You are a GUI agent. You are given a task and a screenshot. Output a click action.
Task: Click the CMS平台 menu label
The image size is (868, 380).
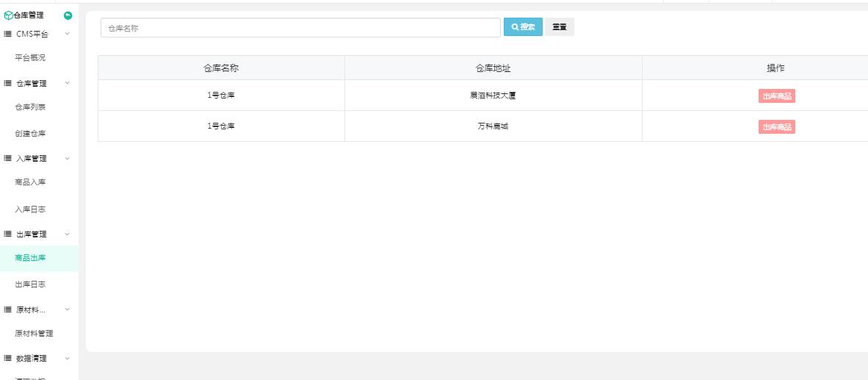(32, 35)
